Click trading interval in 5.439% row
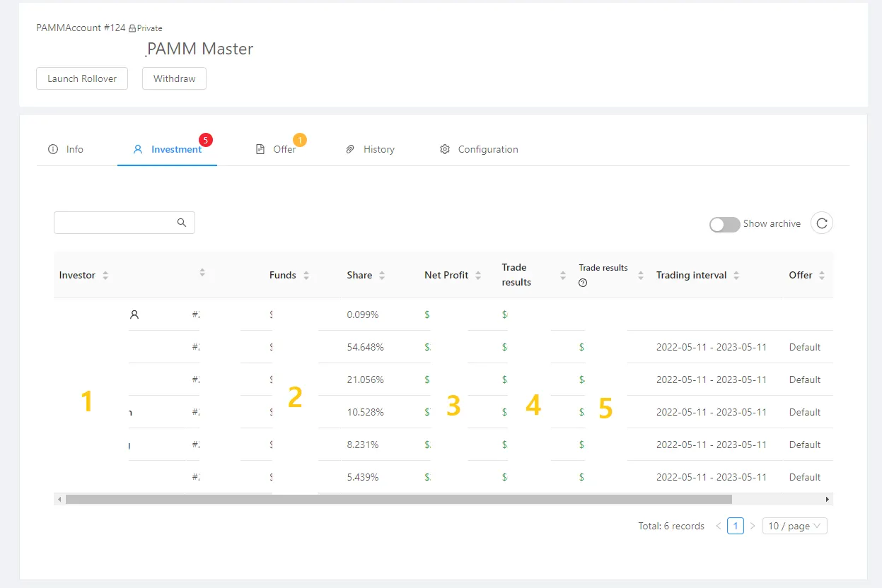The width and height of the screenshot is (882, 588). (x=712, y=477)
